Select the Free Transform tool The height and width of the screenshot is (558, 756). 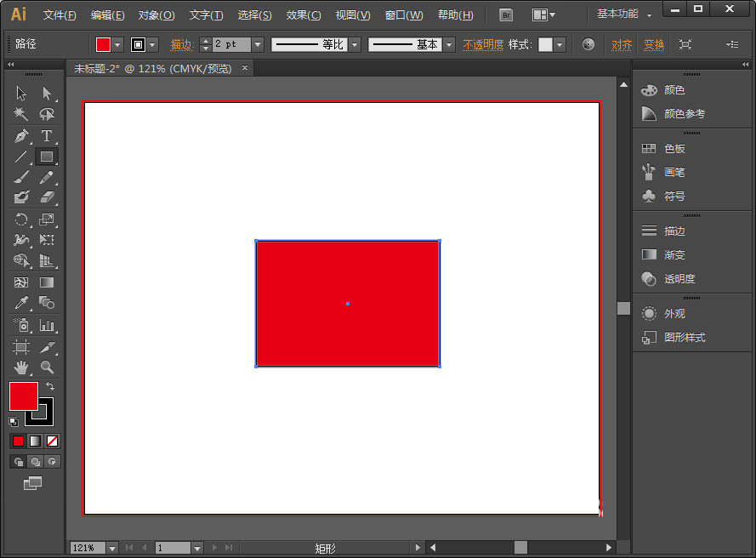coord(47,240)
